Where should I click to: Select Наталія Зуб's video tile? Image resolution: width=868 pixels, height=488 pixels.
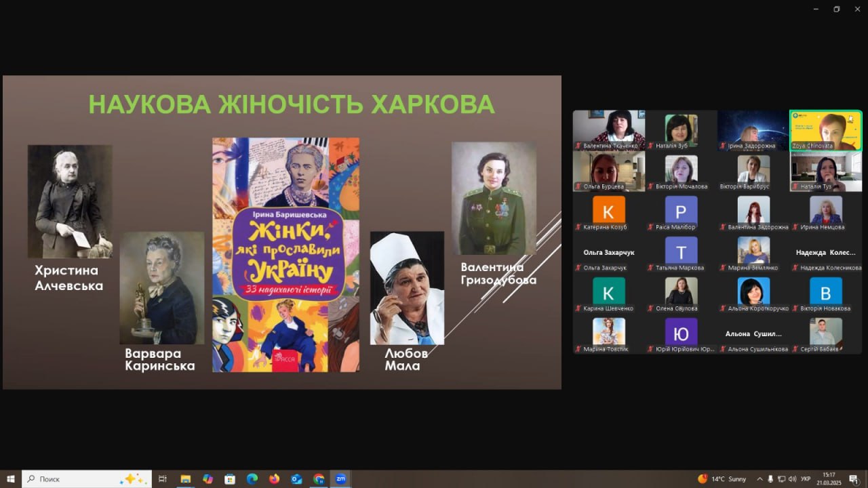point(681,130)
